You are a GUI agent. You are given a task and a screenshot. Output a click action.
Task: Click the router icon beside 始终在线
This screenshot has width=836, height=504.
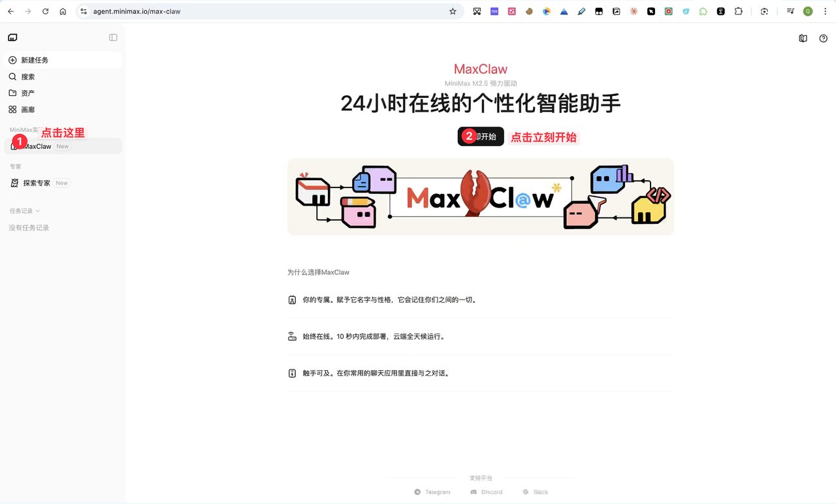coord(292,337)
